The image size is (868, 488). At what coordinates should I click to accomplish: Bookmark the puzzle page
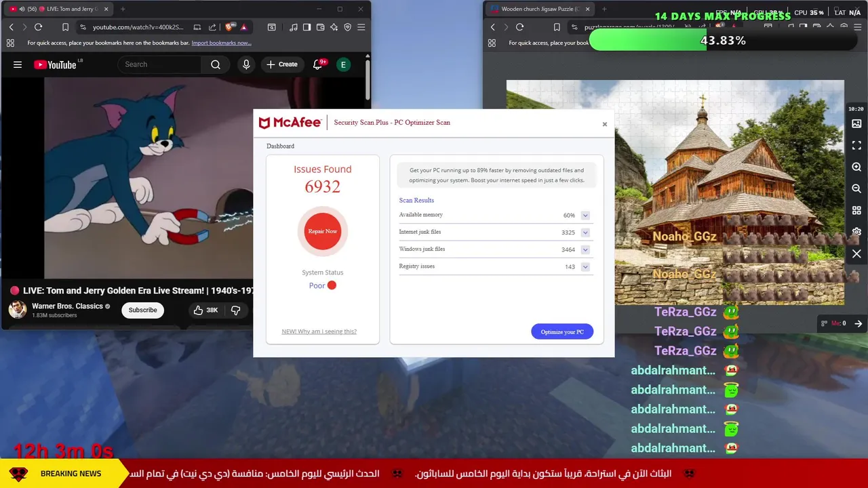(556, 27)
